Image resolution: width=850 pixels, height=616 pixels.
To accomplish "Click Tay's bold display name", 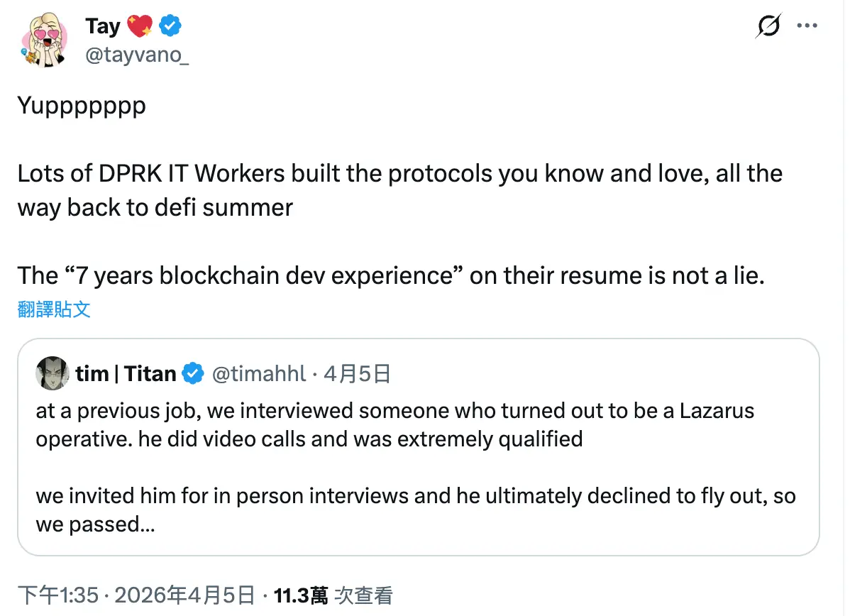I will [104, 26].
